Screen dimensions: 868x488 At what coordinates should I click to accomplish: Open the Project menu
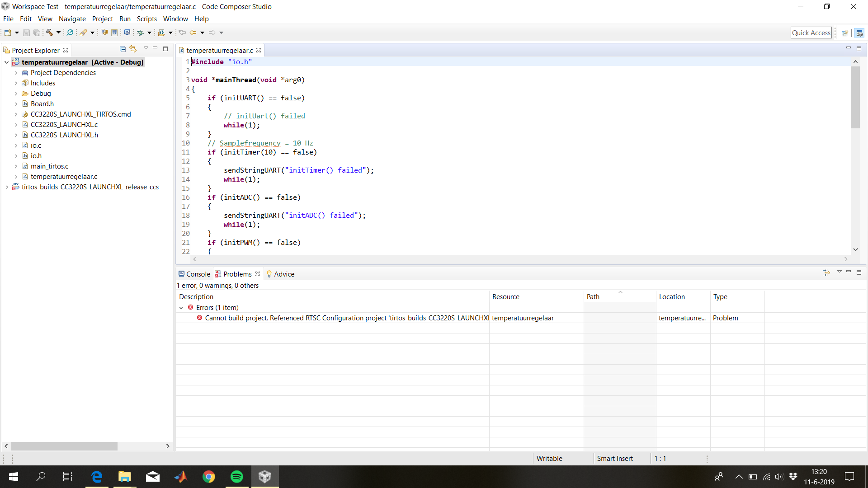tap(102, 19)
